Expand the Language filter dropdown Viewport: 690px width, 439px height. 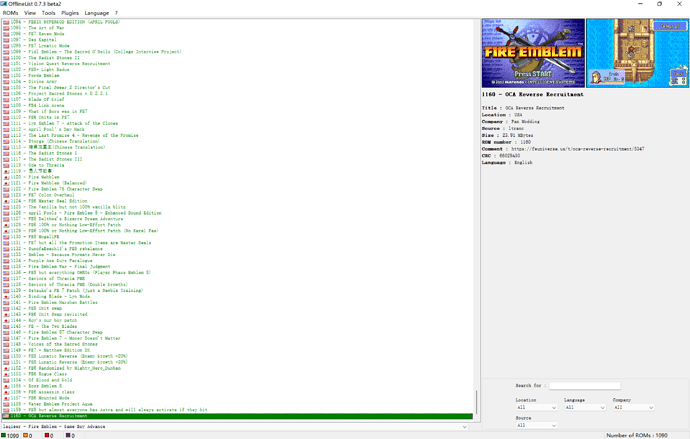pyautogui.click(x=585, y=407)
